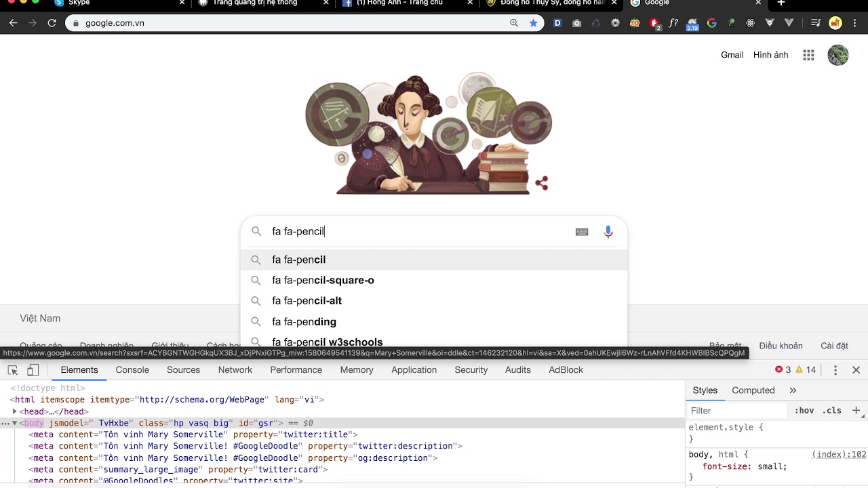Screen dimensions: 868x488
Task: Click the zoom magnifier in address bar
Action: [x=514, y=23]
